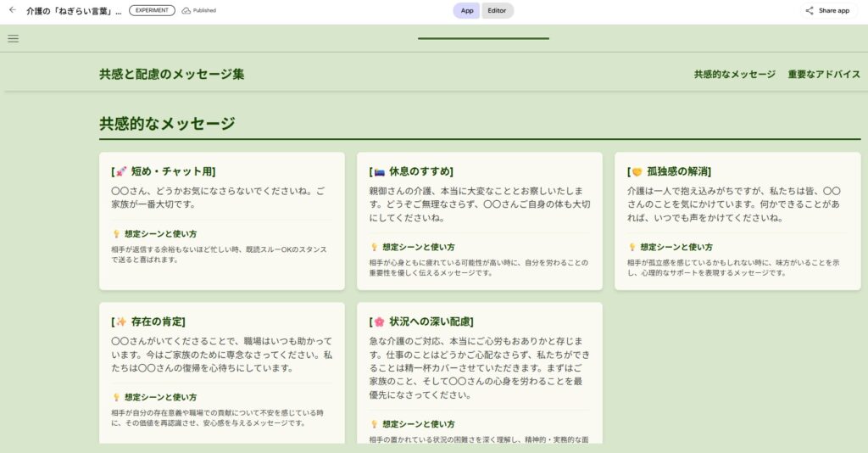Click the share icon beside Share app
Viewport: 868px width, 453px height.
(x=810, y=11)
